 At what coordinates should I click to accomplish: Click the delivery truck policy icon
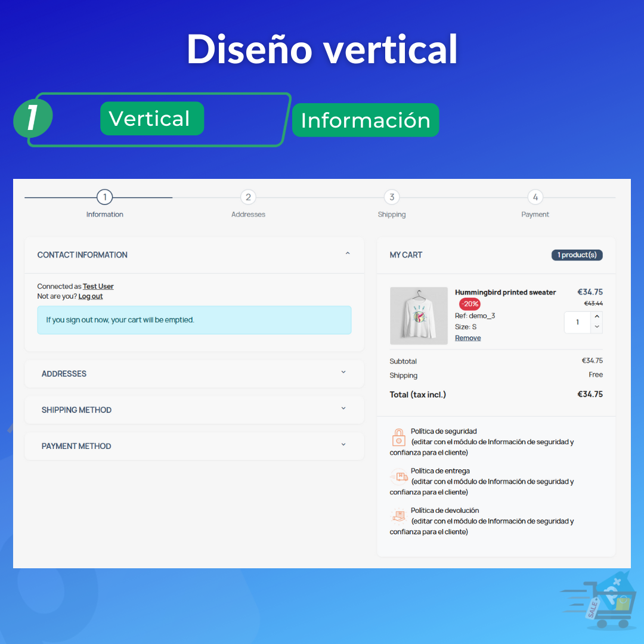[x=398, y=476]
